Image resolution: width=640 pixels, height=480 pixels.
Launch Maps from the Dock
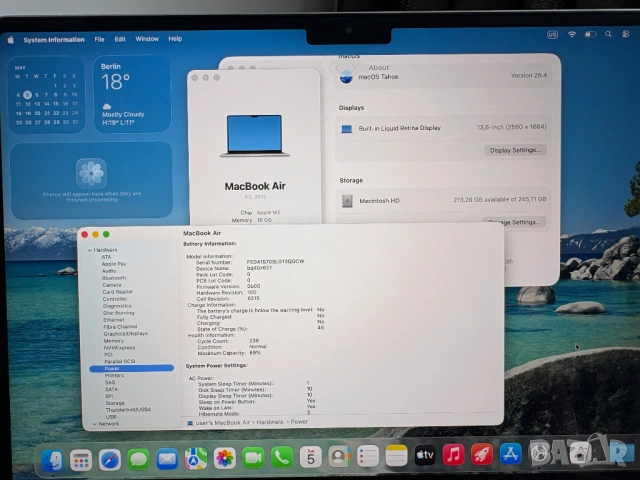point(196,458)
